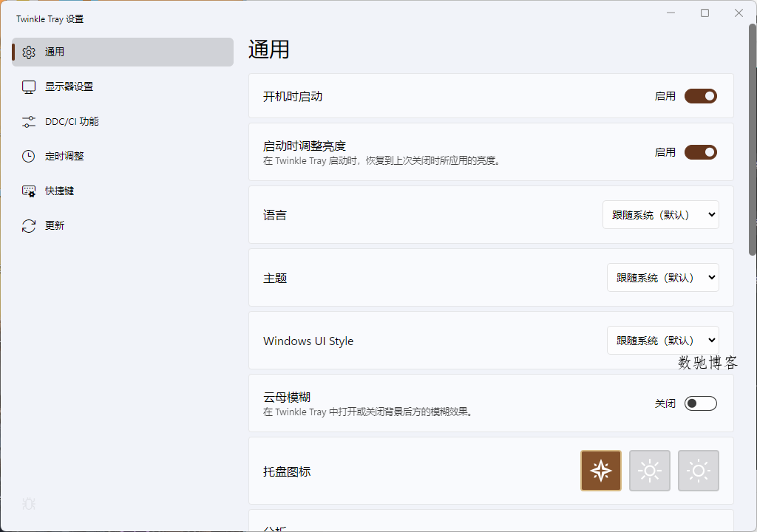The height and width of the screenshot is (532, 757).
Task: Select the rightmost sun tray icon
Action: pos(698,471)
